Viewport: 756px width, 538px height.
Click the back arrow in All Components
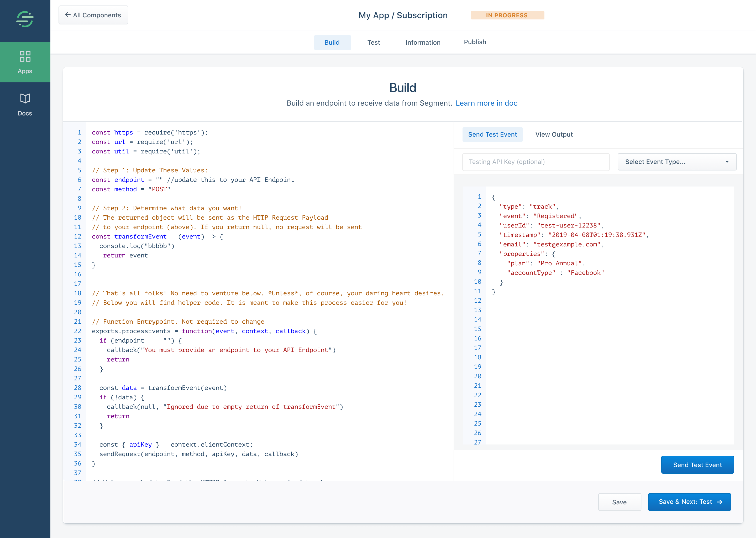[x=67, y=15]
